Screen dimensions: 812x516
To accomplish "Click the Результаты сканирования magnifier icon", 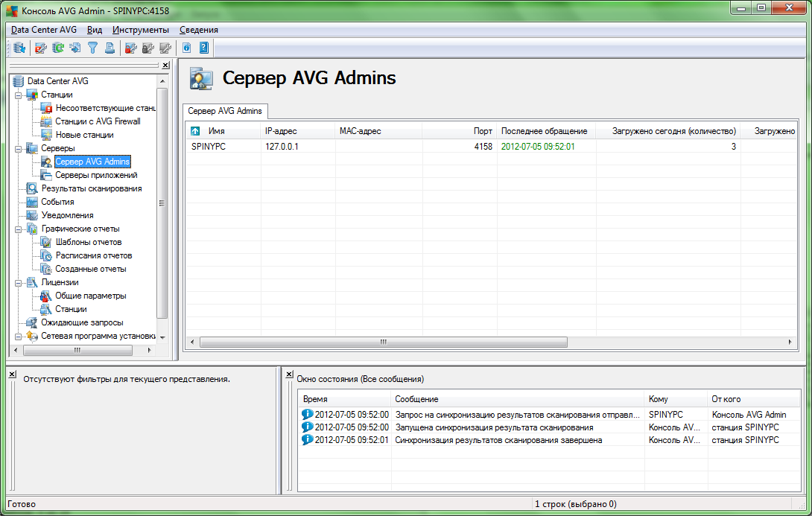I will 32,188.
